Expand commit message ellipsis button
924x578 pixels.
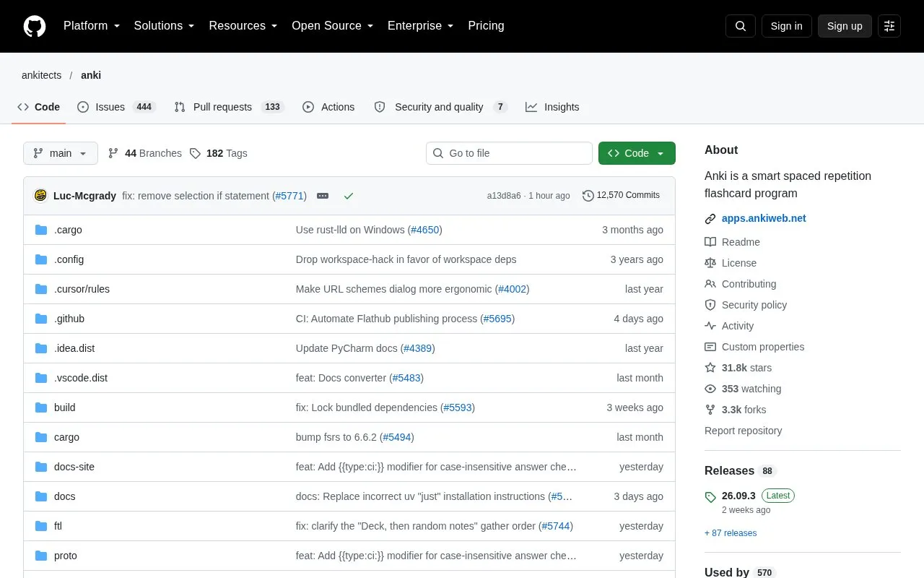click(x=323, y=196)
